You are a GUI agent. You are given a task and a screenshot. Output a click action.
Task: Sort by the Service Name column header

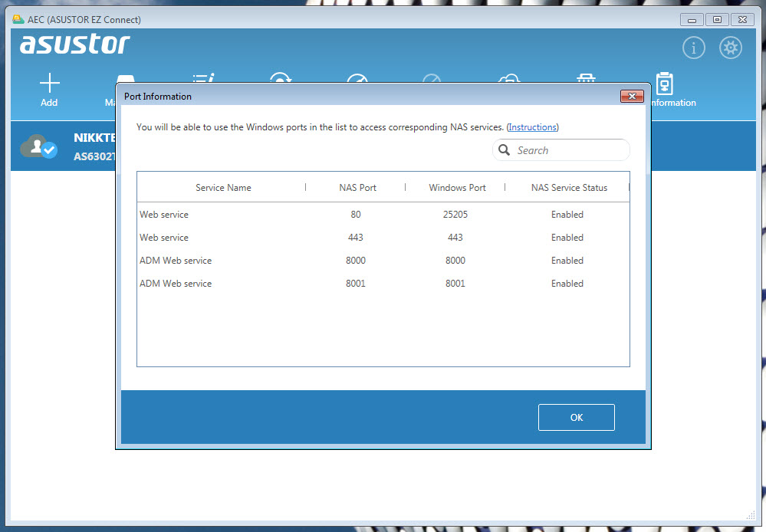[x=222, y=188]
